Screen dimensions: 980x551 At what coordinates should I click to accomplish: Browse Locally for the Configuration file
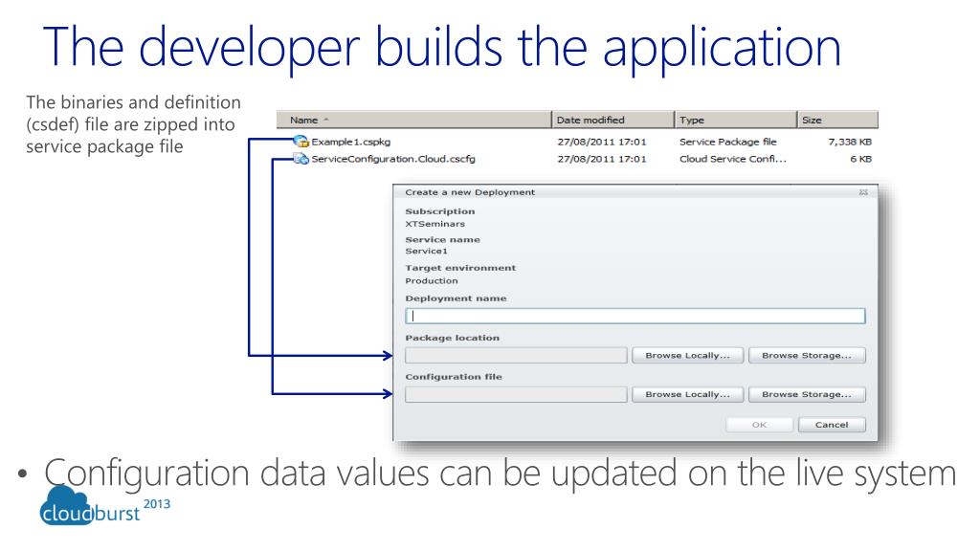point(687,394)
